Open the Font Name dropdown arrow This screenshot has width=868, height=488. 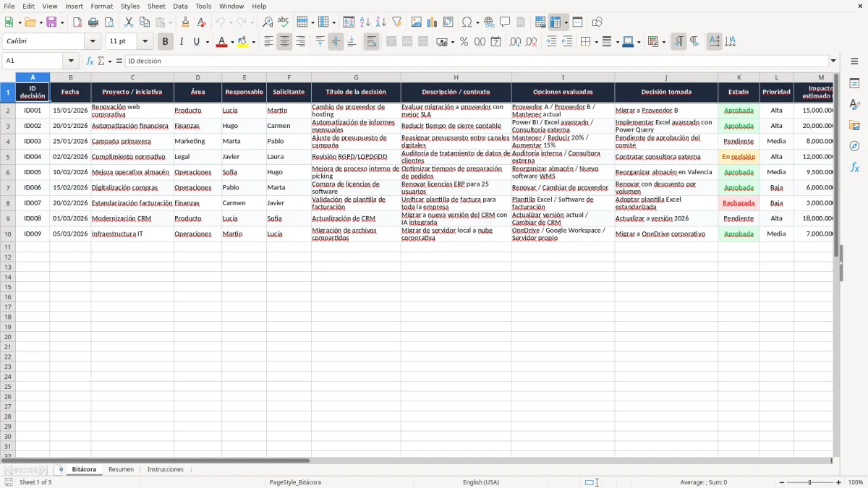pyautogui.click(x=93, y=42)
